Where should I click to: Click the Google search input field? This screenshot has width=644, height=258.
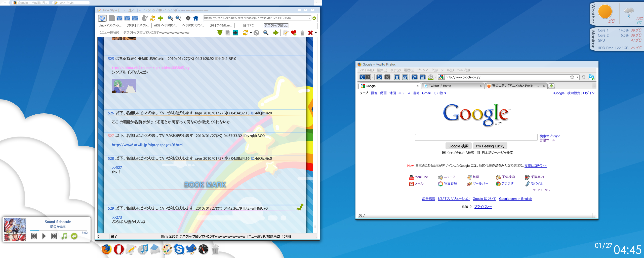476,137
